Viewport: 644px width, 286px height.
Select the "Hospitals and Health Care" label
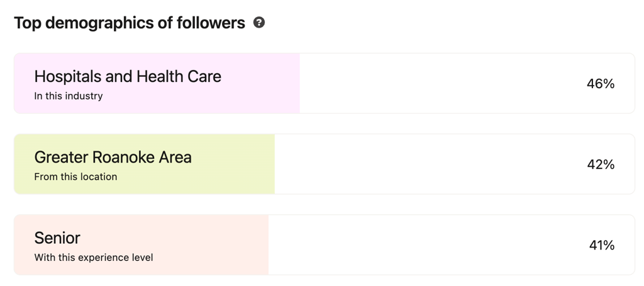(x=128, y=77)
